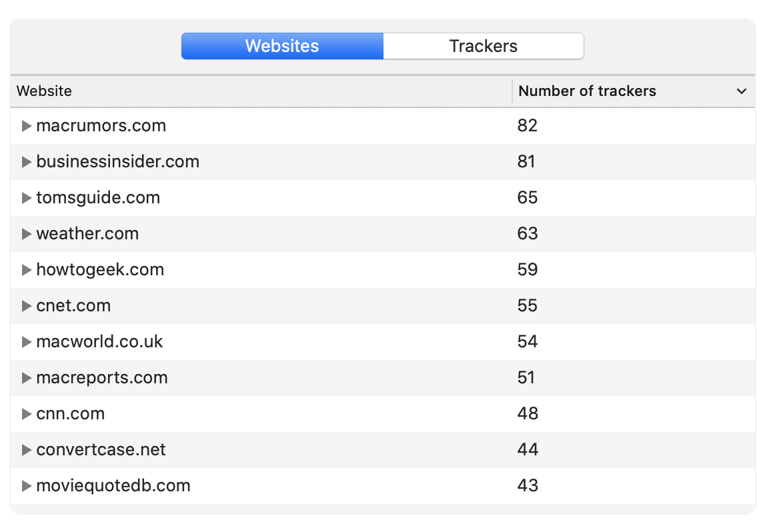Expand convertcase.net row arrow
771x532 pixels.
[27, 450]
